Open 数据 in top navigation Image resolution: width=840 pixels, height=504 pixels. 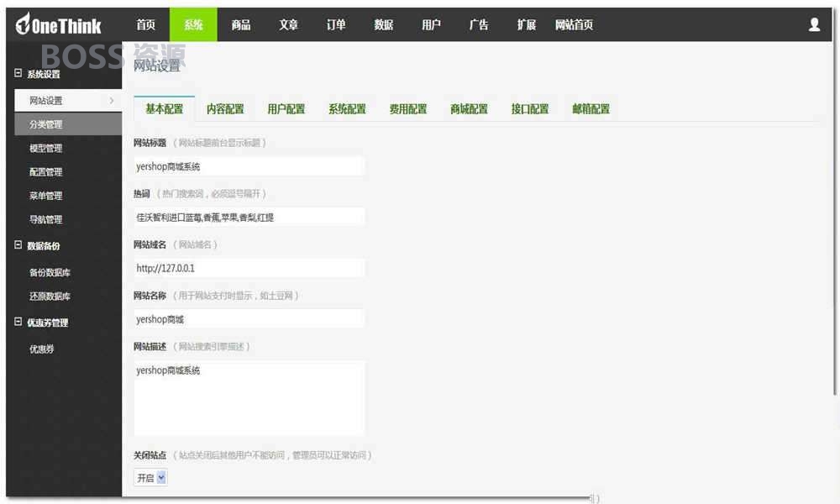click(x=384, y=24)
